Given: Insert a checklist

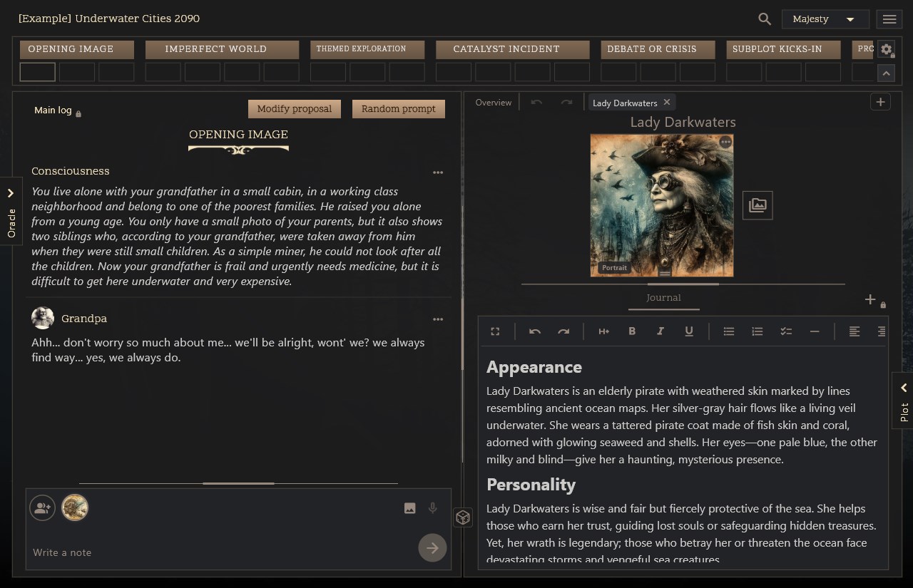Looking at the screenshot, I should click(786, 331).
